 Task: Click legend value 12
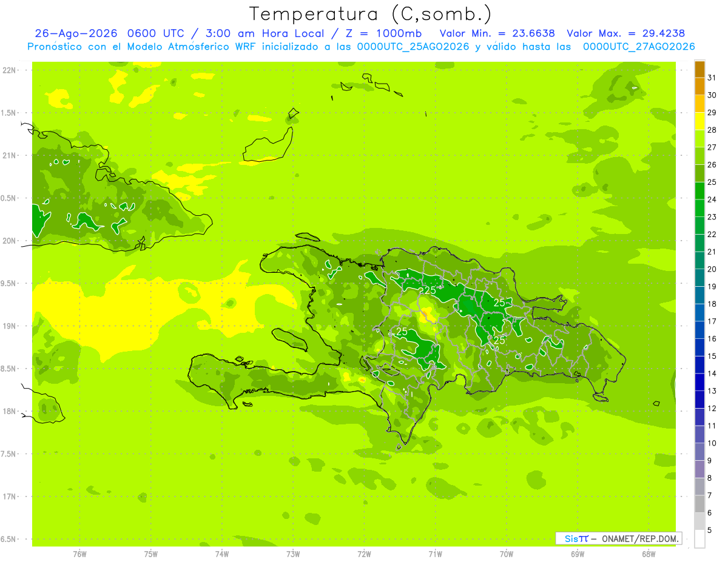pos(712,409)
